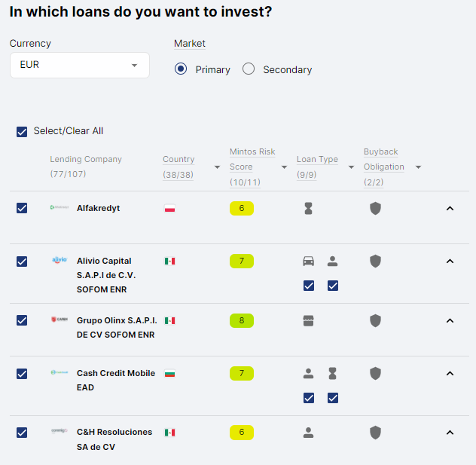The width and height of the screenshot is (476, 465).
Task: Uncheck the Alfakredyt lending company checkbox
Action: 22,208
